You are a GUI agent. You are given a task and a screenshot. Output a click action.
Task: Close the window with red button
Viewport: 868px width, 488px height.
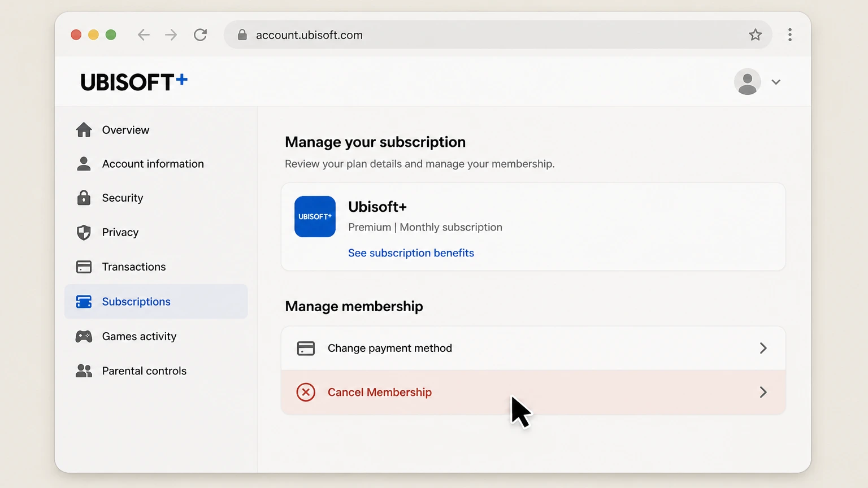click(x=76, y=35)
